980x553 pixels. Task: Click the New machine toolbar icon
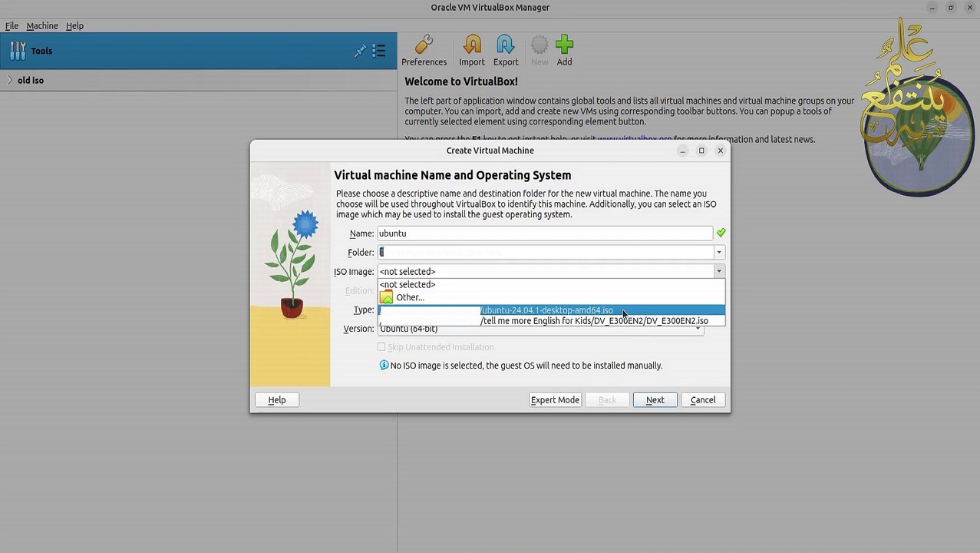(x=539, y=51)
